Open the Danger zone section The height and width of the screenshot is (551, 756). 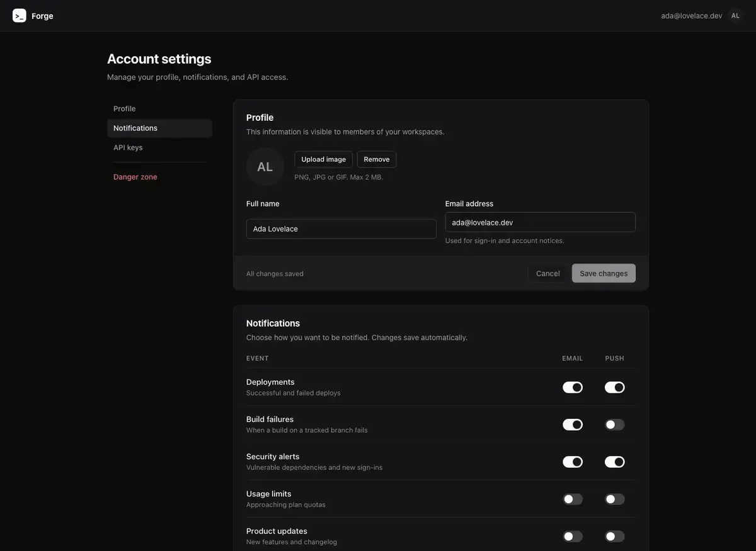159,177
